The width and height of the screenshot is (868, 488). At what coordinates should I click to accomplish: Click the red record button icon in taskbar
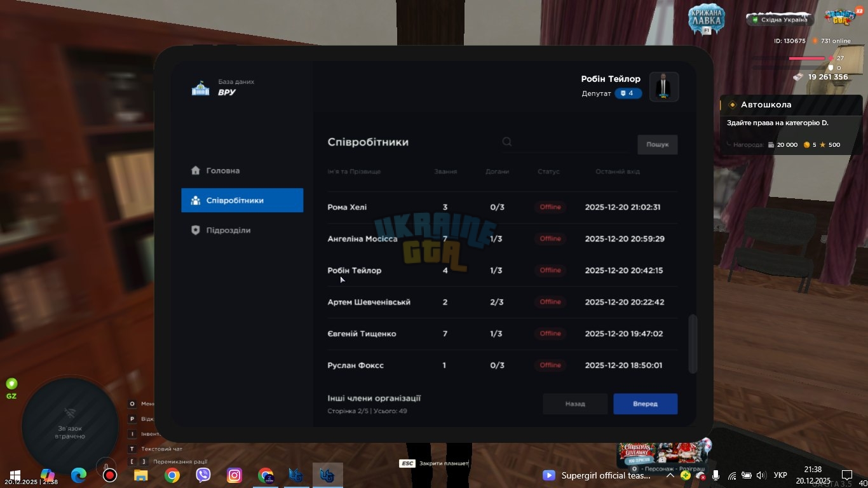click(x=110, y=475)
